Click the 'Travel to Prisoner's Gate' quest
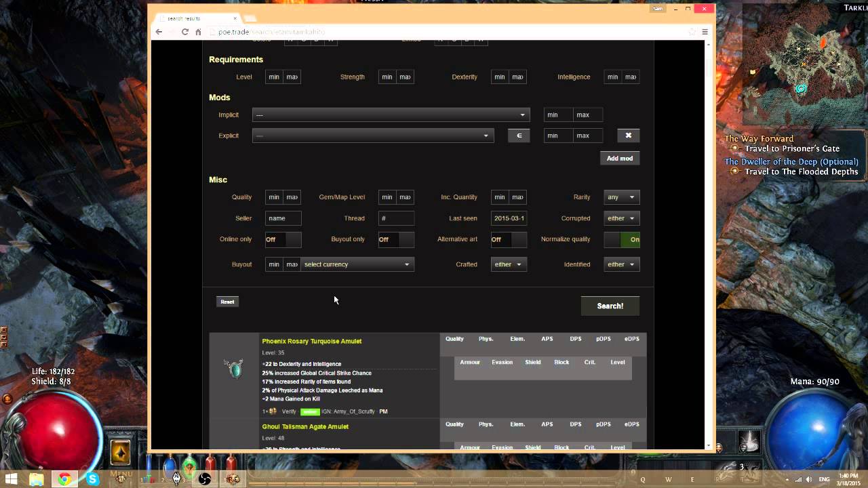868x488 pixels. [792, 148]
